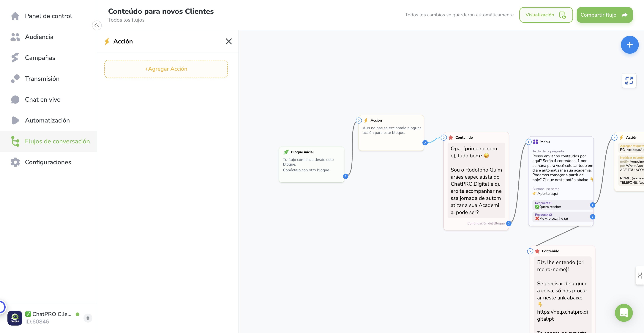This screenshot has height=333, width=644.
Task: Open the account switcher arrows next to ChatPRO Clie...
Action: (x=88, y=318)
